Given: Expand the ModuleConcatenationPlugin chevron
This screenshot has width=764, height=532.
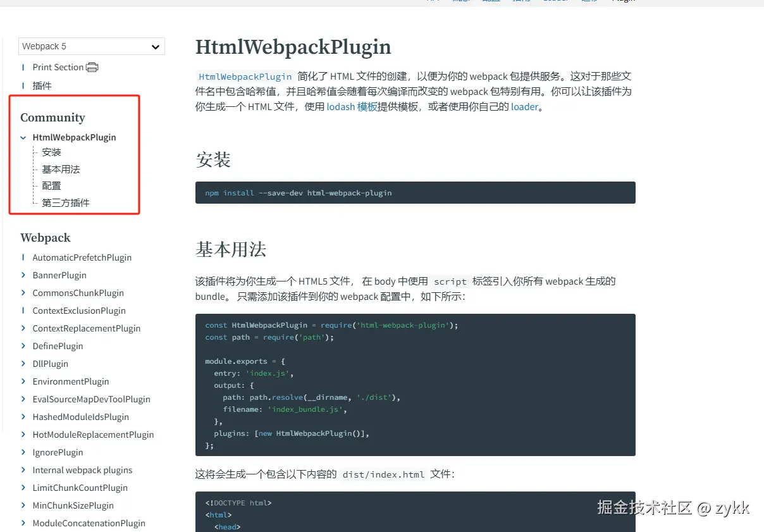Looking at the screenshot, I should (23, 523).
